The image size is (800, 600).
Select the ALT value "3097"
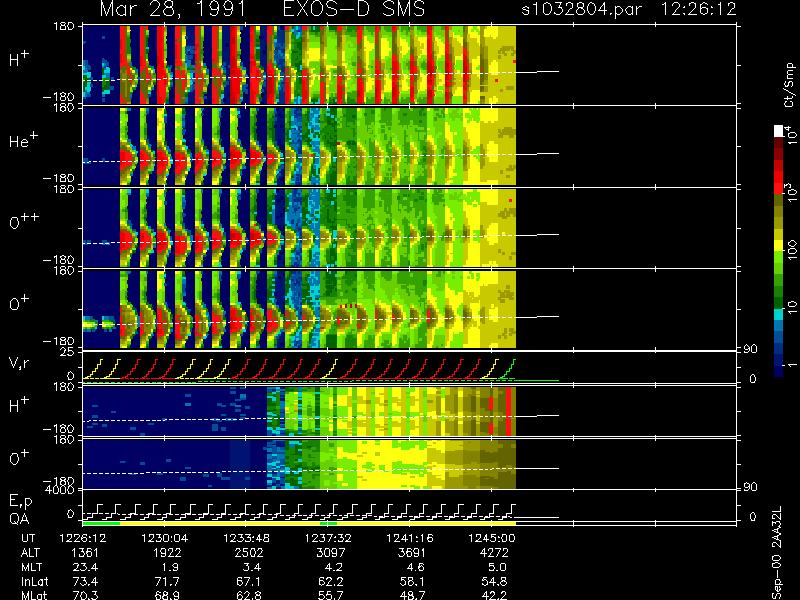pos(331,553)
